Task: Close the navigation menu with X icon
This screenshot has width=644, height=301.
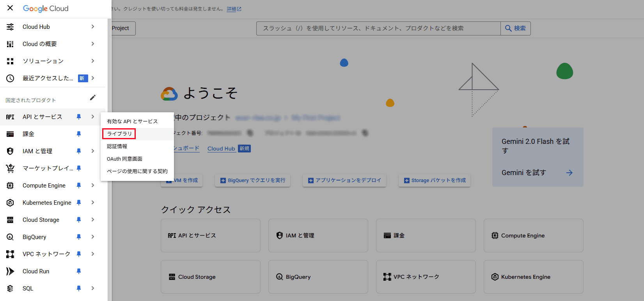Action: point(10,8)
